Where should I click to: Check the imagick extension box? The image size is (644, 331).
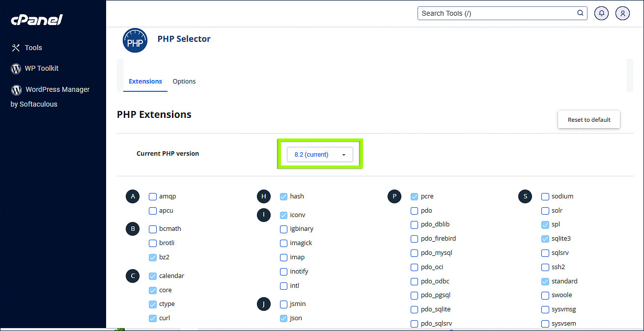(x=284, y=243)
